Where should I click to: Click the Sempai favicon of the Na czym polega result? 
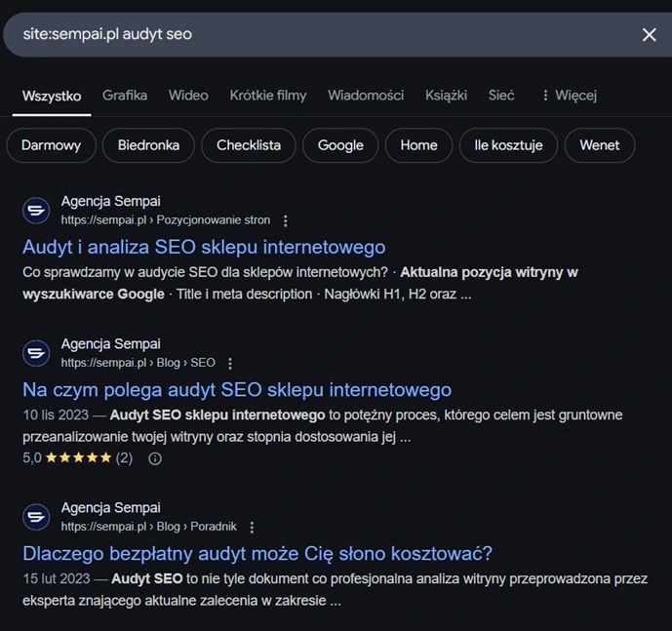tap(36, 353)
